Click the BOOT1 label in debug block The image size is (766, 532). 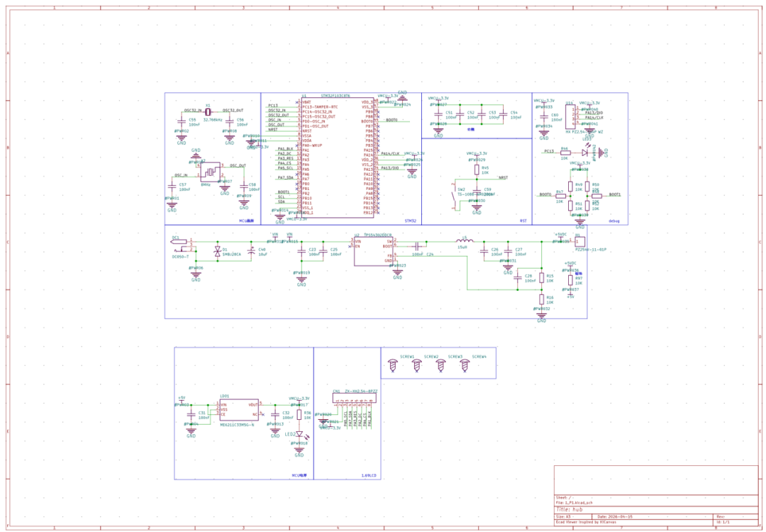(x=615, y=194)
